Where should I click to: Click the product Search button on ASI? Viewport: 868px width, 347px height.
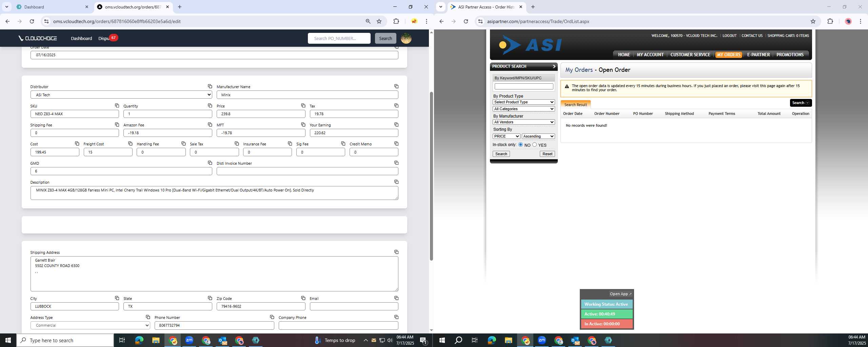(x=501, y=154)
